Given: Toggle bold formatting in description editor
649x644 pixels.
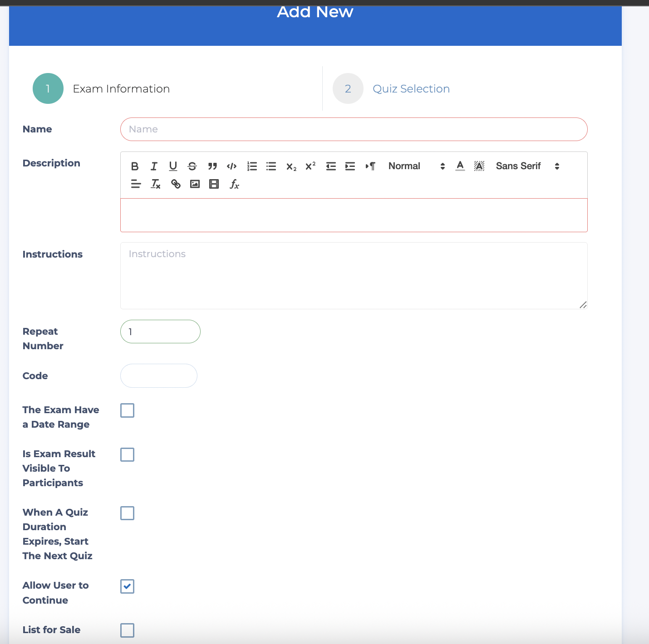Looking at the screenshot, I should [135, 166].
